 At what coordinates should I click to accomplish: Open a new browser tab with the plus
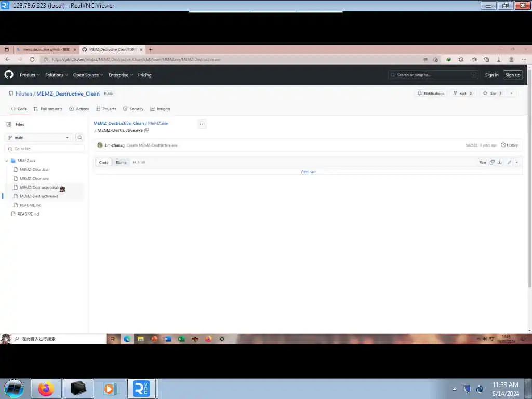coord(151,49)
